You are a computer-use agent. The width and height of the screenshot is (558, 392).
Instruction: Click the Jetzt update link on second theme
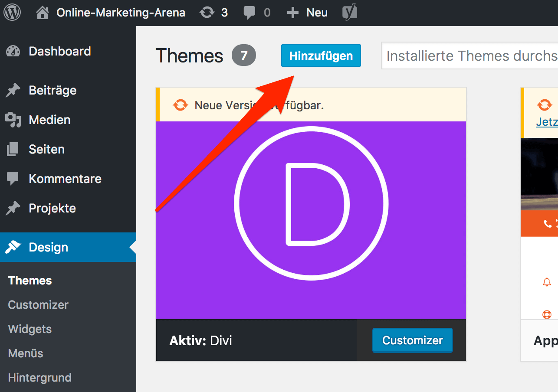point(547,122)
